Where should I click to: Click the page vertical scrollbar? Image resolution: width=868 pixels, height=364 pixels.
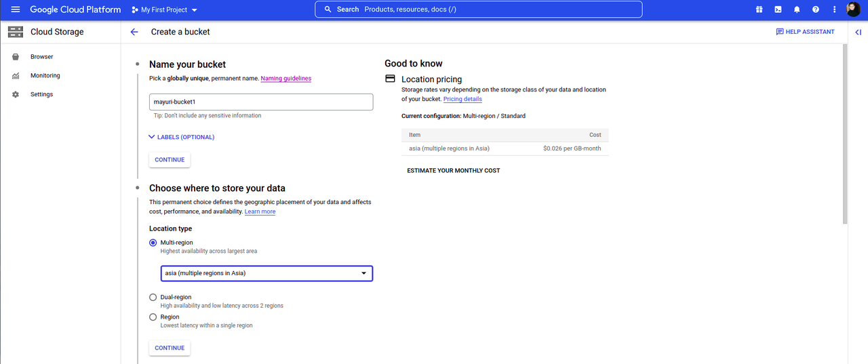pyautogui.click(x=844, y=134)
